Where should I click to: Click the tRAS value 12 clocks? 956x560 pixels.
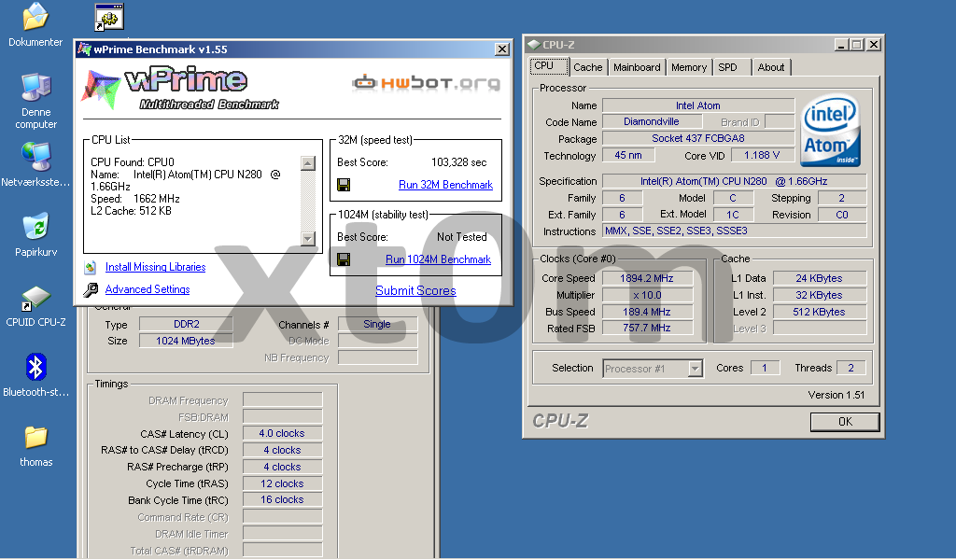pyautogui.click(x=282, y=483)
